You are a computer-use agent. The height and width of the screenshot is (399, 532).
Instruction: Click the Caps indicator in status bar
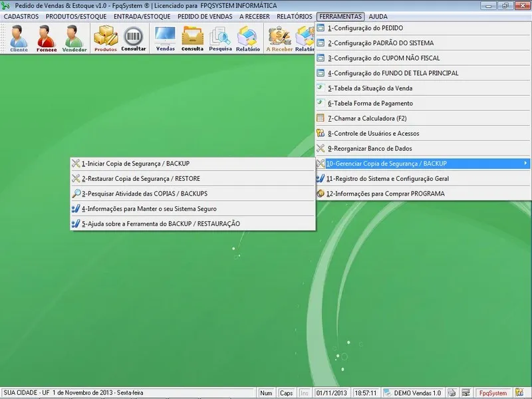coord(287,393)
